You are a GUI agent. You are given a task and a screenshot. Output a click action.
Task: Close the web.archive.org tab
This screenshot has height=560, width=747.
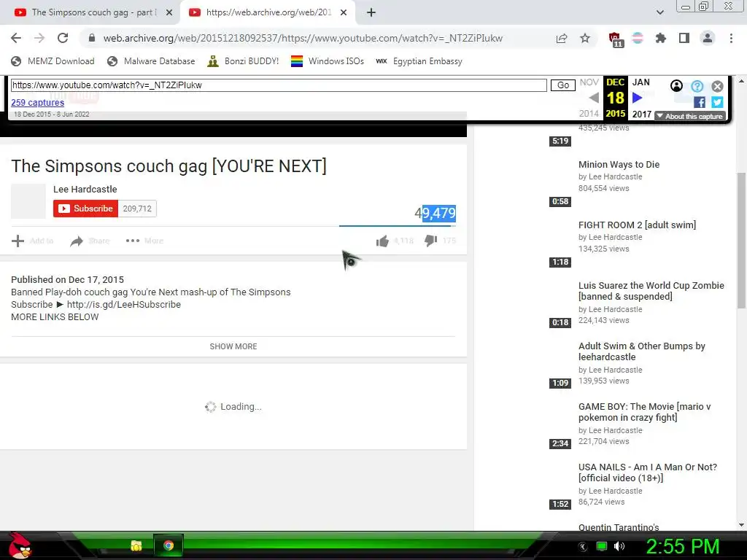[344, 12]
